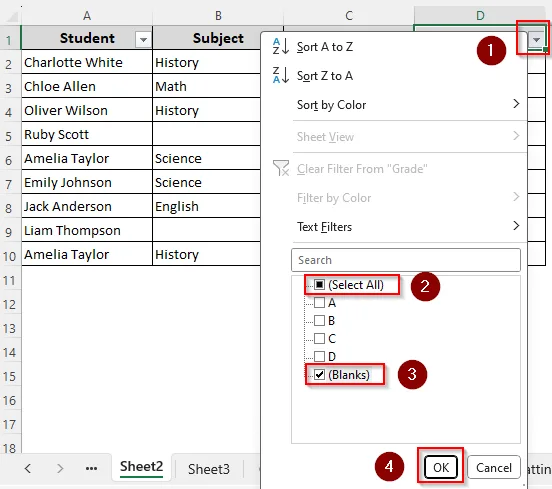Select Clear Filter From "Grade" entry

[394, 169]
